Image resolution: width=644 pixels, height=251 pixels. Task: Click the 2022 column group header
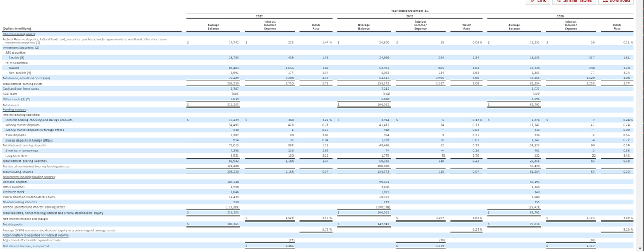click(259, 17)
